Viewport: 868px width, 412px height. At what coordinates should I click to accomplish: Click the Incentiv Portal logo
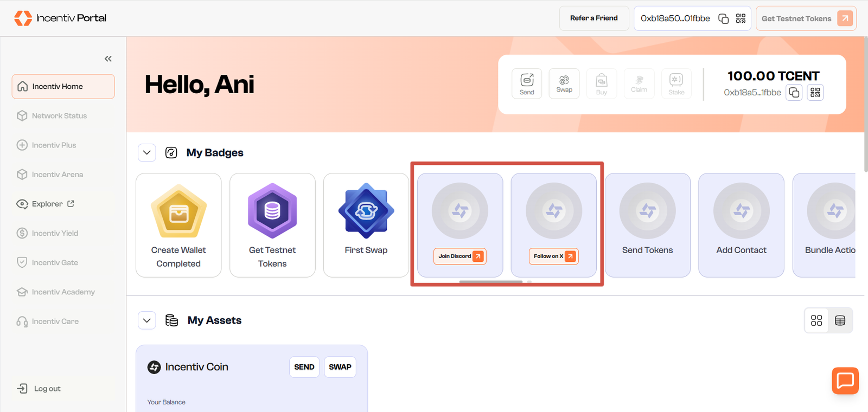point(60,18)
